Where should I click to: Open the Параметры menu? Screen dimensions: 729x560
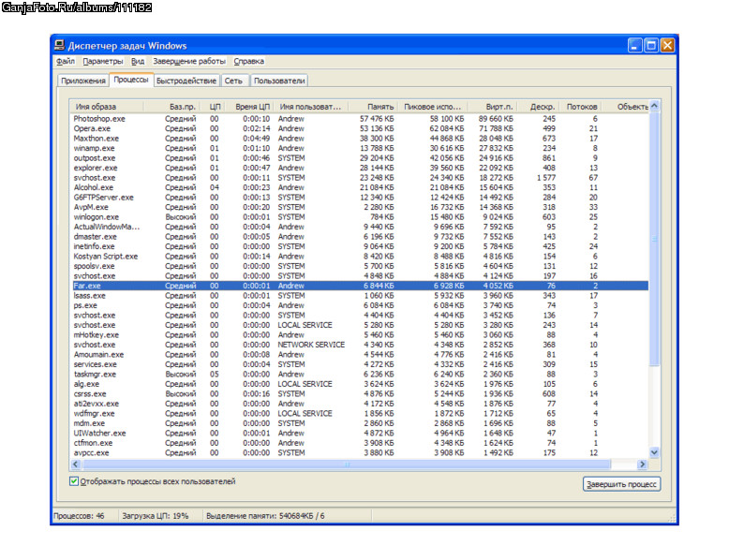103,61
